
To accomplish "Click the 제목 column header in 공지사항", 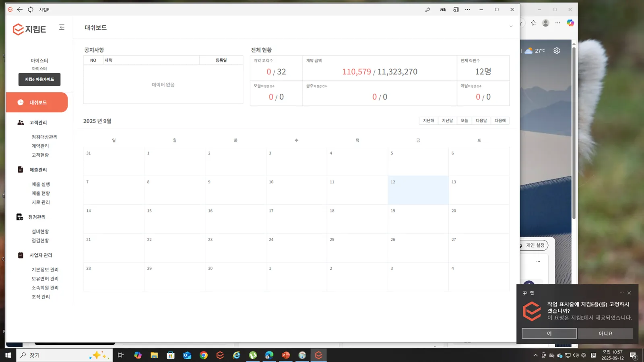I will (x=151, y=60).
